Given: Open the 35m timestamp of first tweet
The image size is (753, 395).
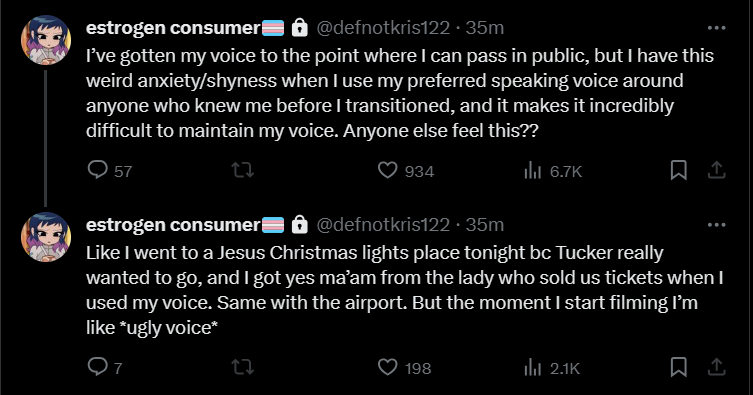Looking at the screenshot, I should click(485, 28).
